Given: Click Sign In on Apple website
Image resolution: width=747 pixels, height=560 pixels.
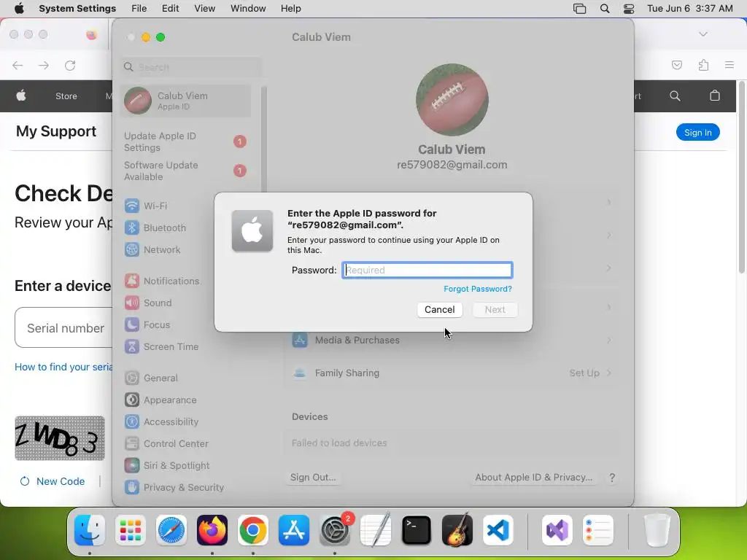Looking at the screenshot, I should 698,133.
